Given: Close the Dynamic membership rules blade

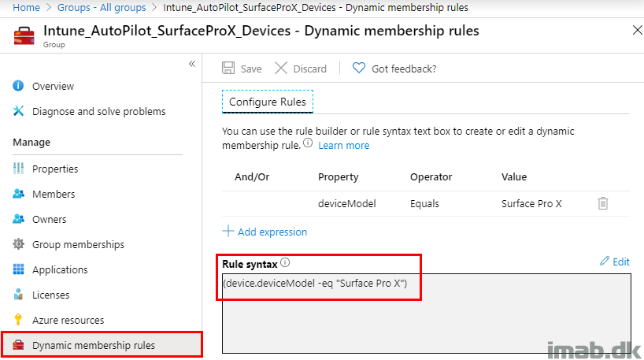Looking at the screenshot, I should point(637,30).
